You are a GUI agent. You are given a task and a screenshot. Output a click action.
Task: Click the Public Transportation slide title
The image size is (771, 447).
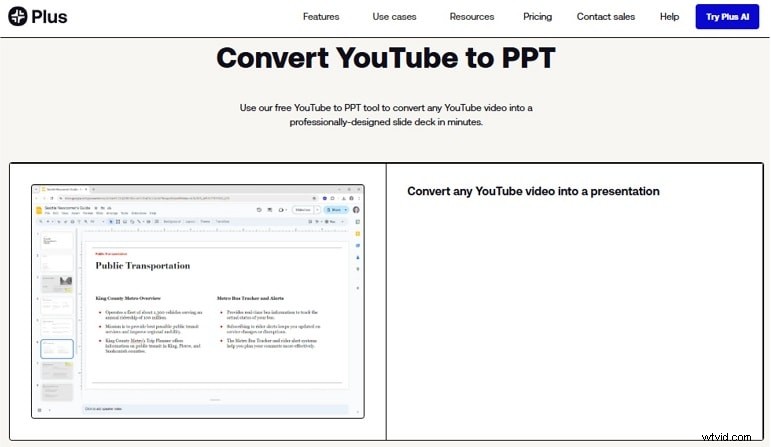[143, 266]
